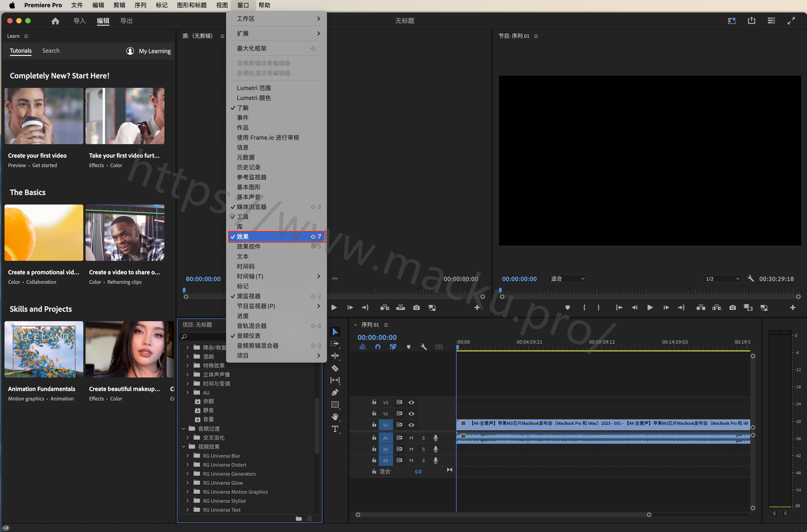Open the 时间轴 (T) submenu
This screenshot has height=532, width=807.
pyautogui.click(x=277, y=276)
